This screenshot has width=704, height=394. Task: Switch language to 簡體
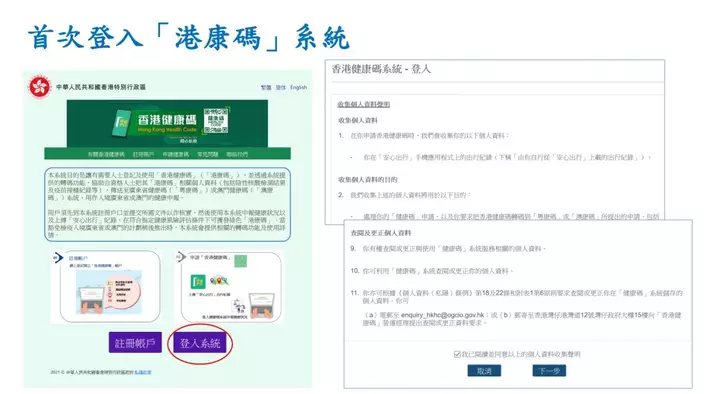click(x=281, y=88)
